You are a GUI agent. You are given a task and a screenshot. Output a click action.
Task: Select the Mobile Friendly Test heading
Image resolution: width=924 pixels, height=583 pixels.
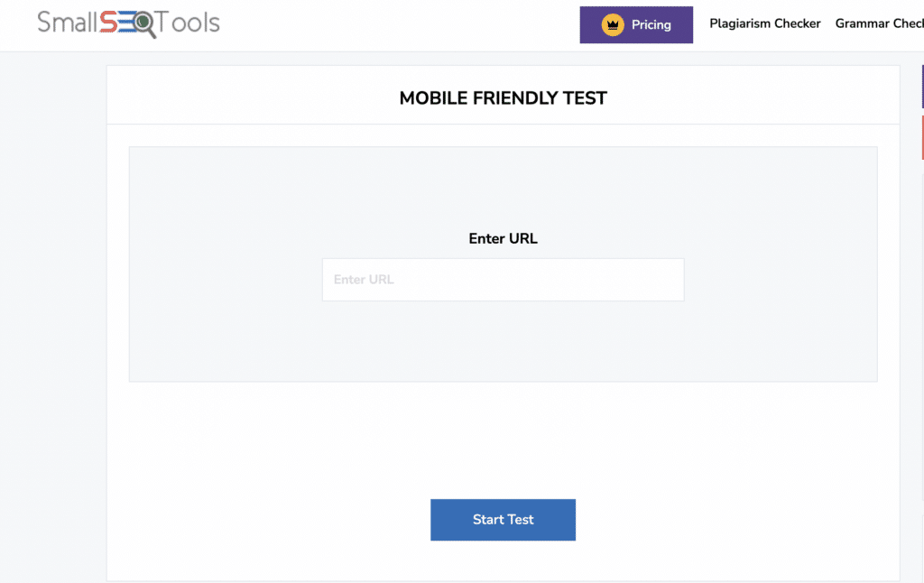(x=503, y=97)
